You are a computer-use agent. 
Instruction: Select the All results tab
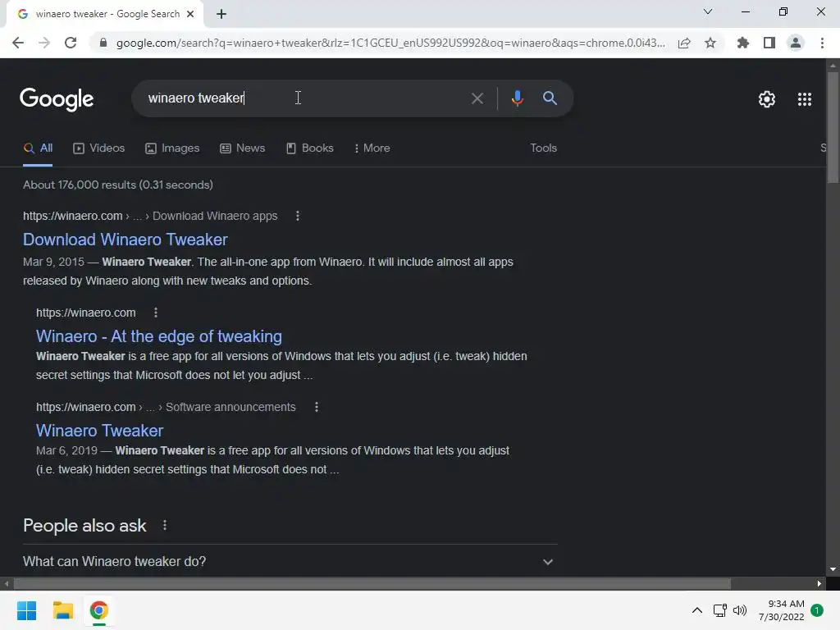38,148
